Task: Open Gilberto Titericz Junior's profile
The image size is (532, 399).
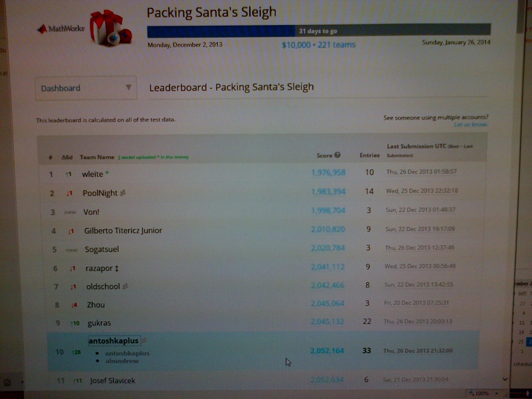Action: pos(123,230)
